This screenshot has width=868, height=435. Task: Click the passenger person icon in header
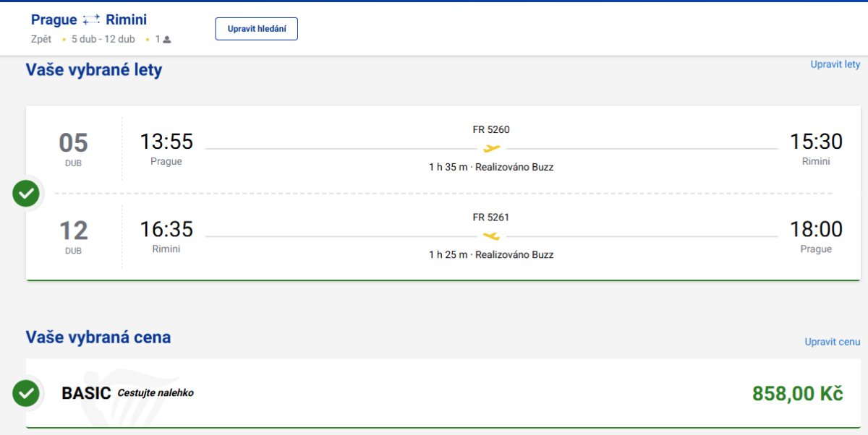[x=167, y=40]
